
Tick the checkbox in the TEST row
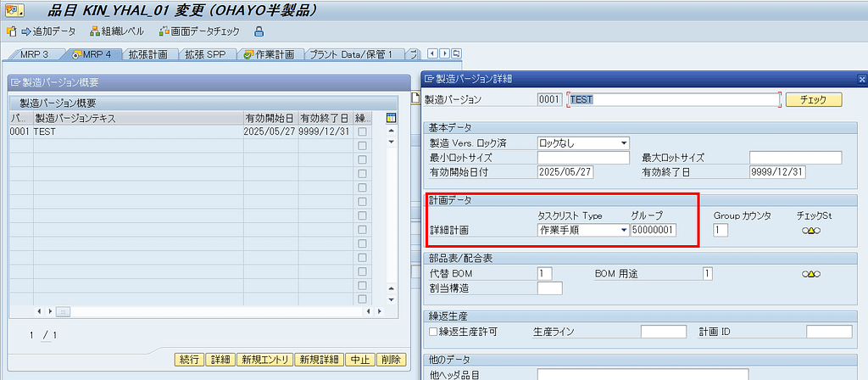pyautogui.click(x=362, y=132)
